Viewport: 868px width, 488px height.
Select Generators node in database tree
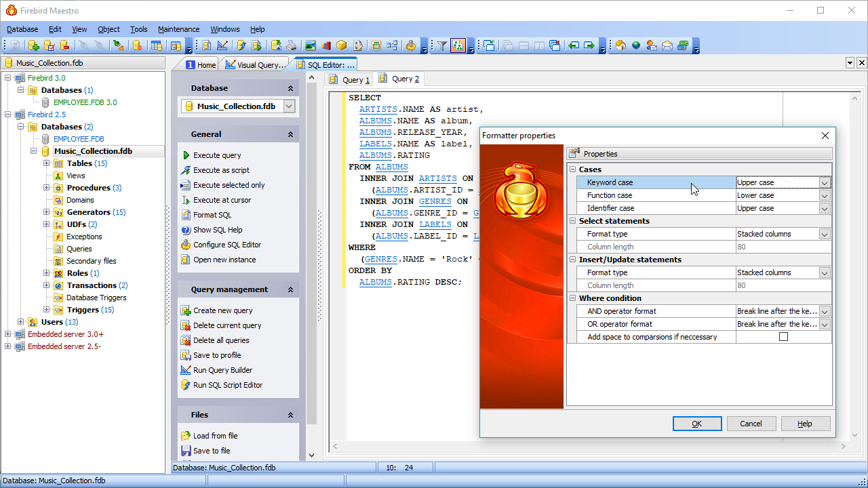click(88, 212)
